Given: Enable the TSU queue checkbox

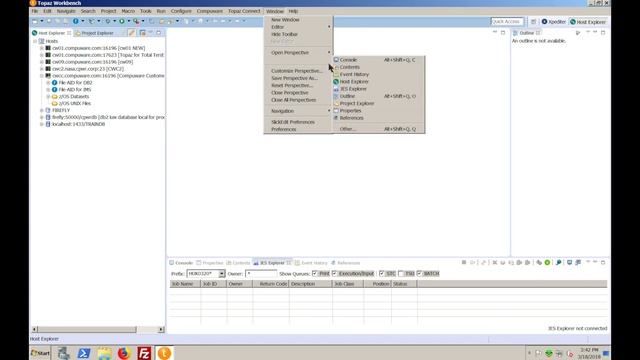Looking at the screenshot, I should coord(401,273).
